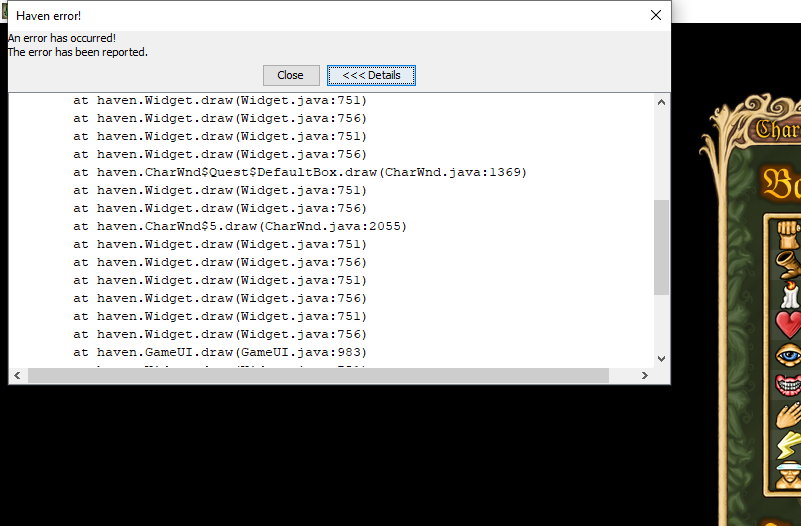
Task: Click the down arrow of the stack trace scrollbar
Action: 661,359
